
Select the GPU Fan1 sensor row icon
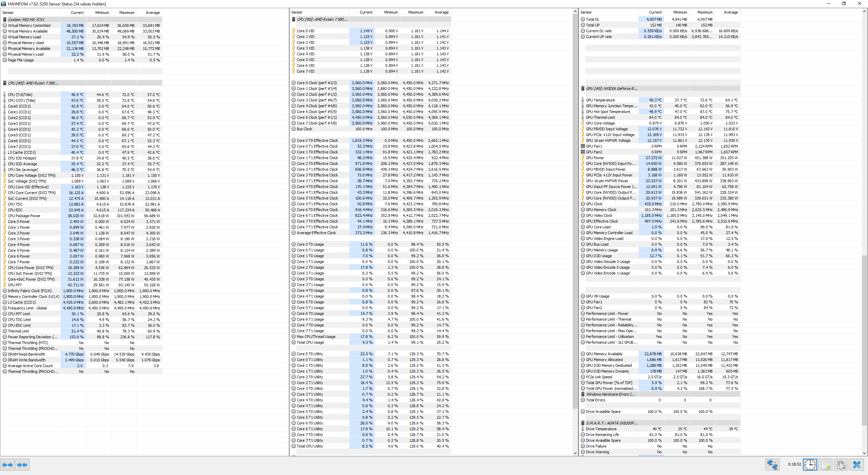click(x=583, y=146)
